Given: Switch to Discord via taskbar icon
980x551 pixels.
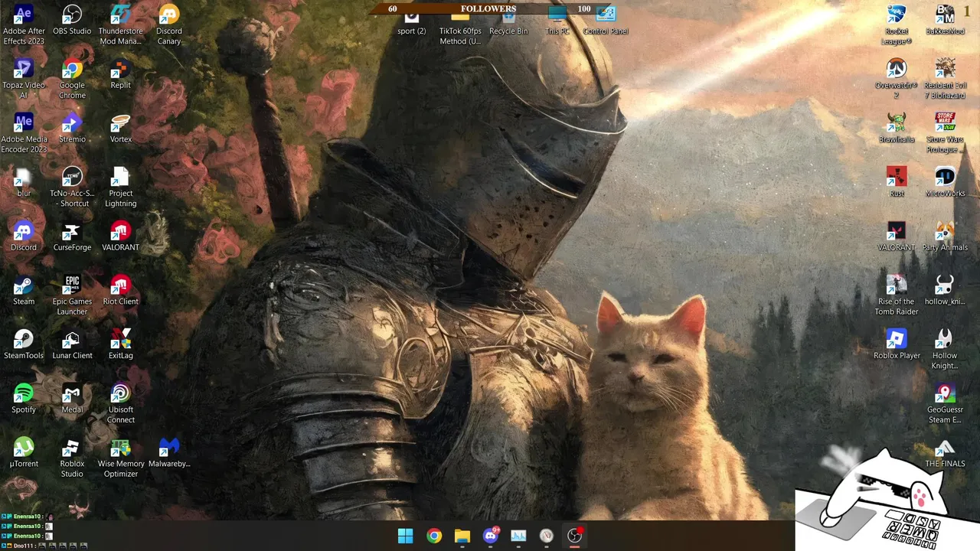Looking at the screenshot, I should pyautogui.click(x=491, y=536).
